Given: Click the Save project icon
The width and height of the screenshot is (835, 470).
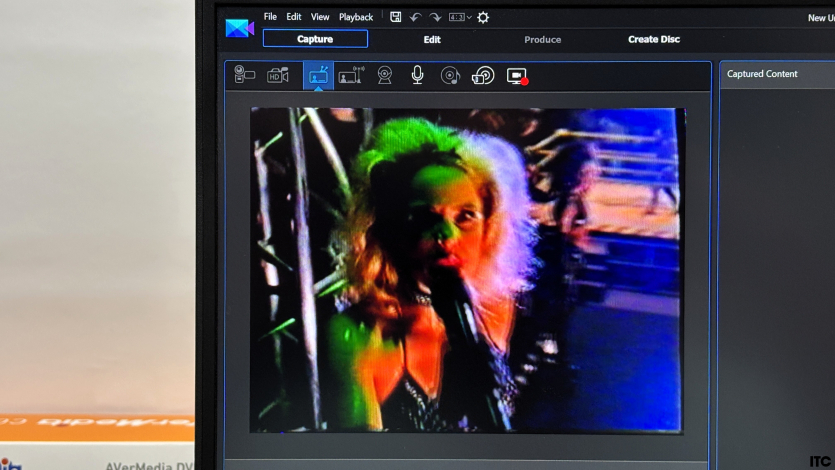Looking at the screenshot, I should pos(396,17).
